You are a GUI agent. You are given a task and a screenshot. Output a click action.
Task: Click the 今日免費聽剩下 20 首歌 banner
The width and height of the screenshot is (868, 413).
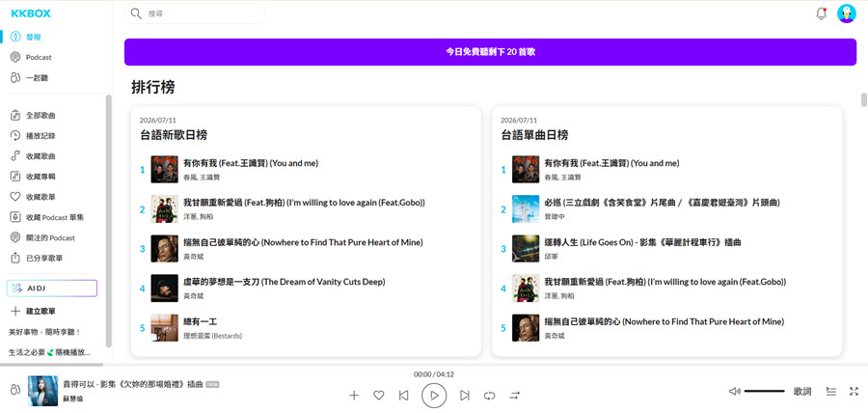(491, 52)
